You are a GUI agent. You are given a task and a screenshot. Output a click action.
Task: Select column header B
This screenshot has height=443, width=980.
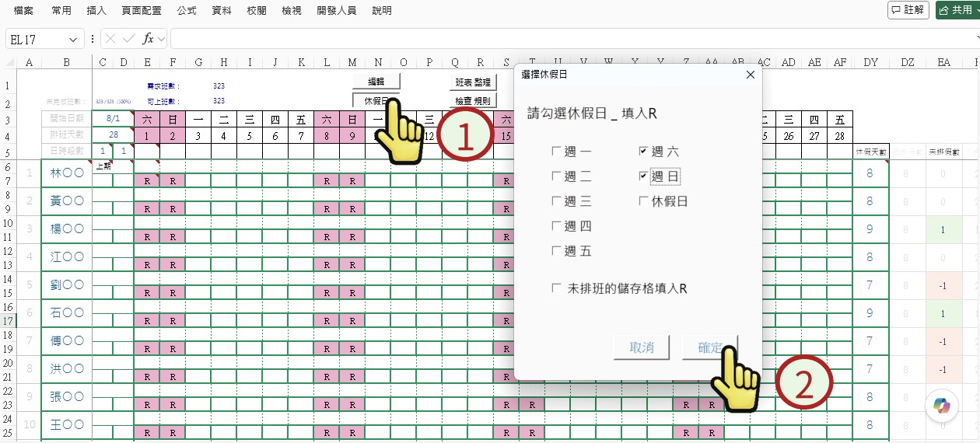[x=66, y=63]
